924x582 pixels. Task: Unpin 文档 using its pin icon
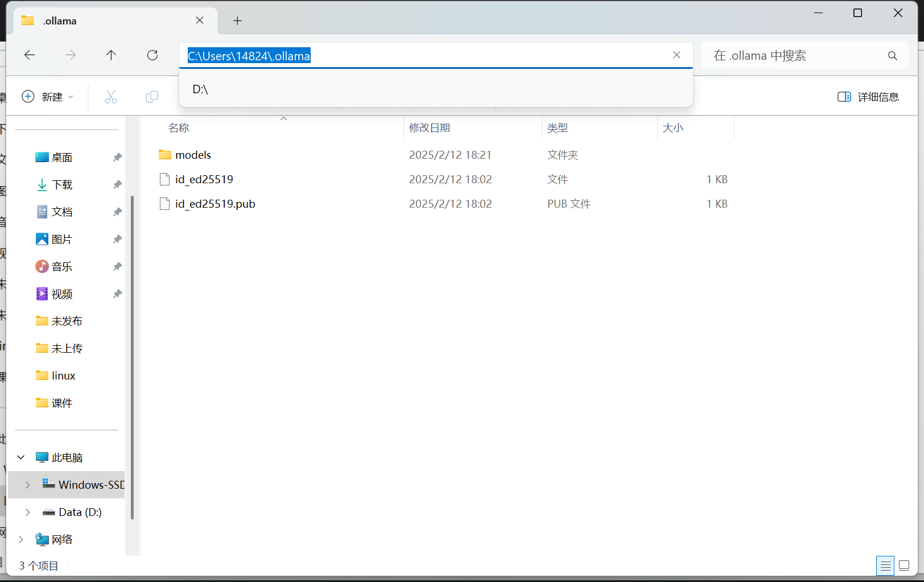click(x=117, y=212)
